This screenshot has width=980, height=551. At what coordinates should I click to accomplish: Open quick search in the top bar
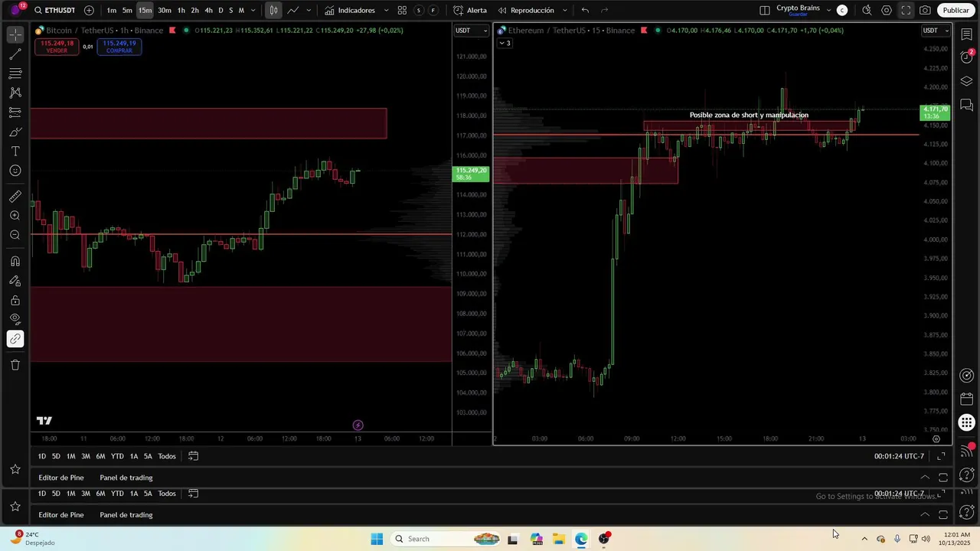pyautogui.click(x=867, y=11)
